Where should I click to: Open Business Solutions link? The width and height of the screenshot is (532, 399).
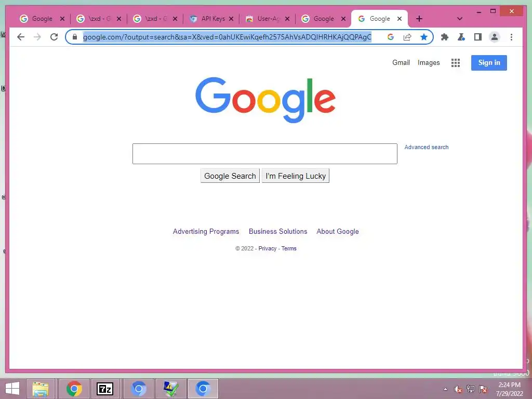point(278,231)
